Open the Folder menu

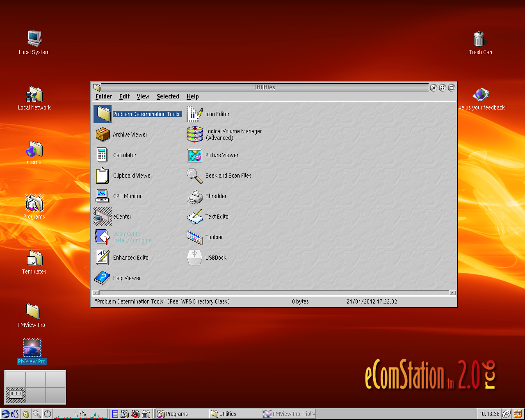104,96
